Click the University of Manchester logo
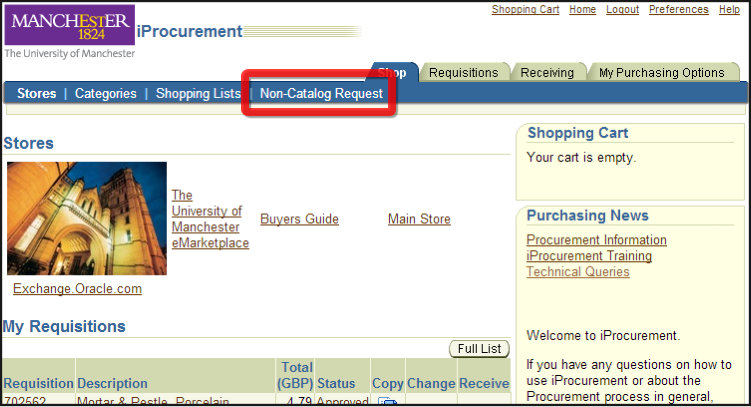Viewport: 751px width, 407px height. point(70,32)
